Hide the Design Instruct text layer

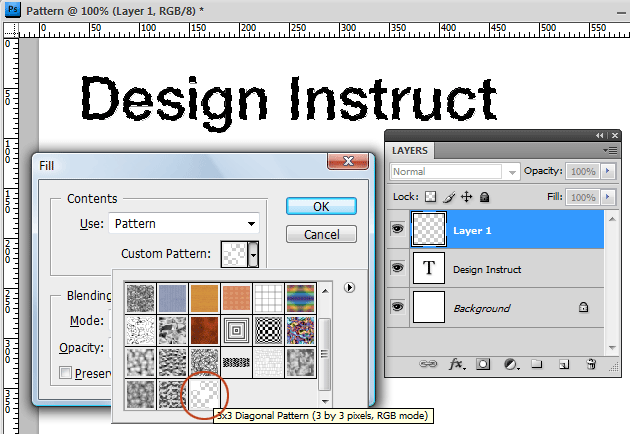[x=397, y=267]
